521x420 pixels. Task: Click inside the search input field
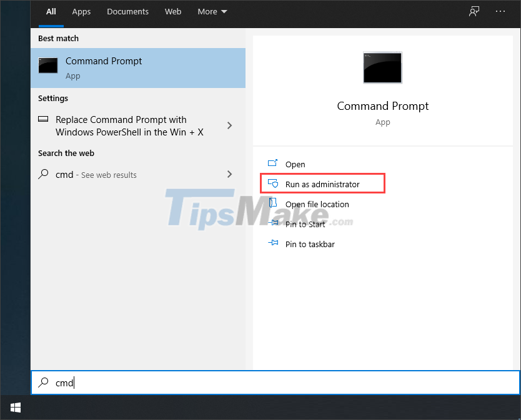[187, 383]
